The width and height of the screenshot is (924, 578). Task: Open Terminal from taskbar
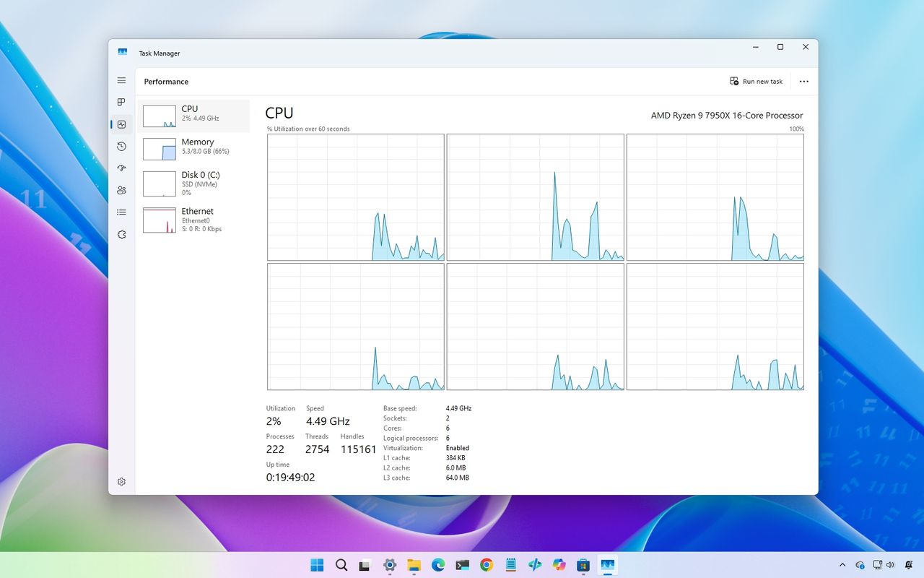(462, 565)
